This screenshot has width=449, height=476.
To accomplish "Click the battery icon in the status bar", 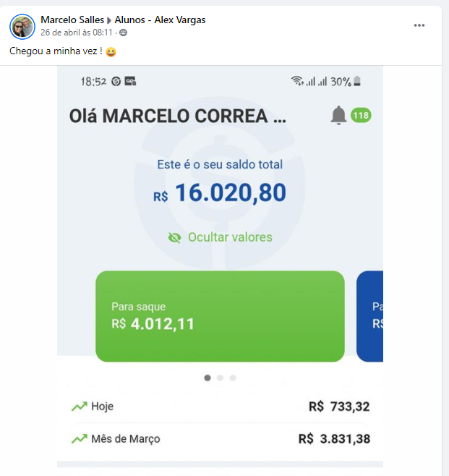I will click(357, 82).
